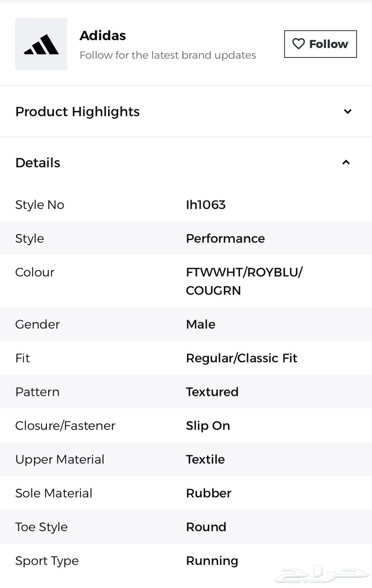
Task: Click the Adidas logo thumbnail
Action: pyautogui.click(x=41, y=44)
